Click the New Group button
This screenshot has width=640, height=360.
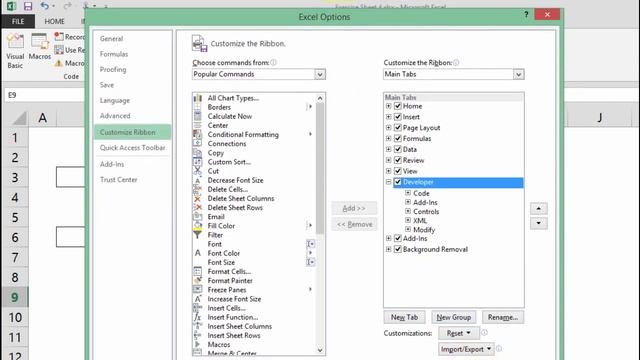click(x=454, y=317)
